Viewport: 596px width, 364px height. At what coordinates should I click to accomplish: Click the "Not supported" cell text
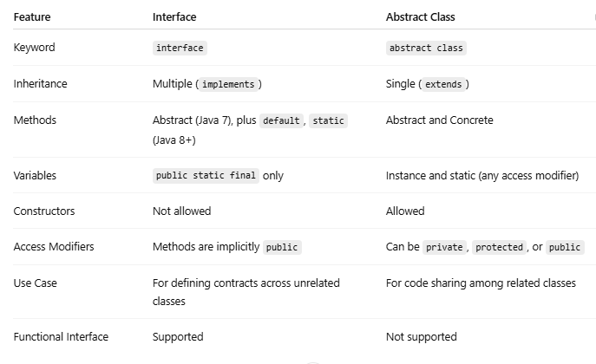(x=421, y=336)
